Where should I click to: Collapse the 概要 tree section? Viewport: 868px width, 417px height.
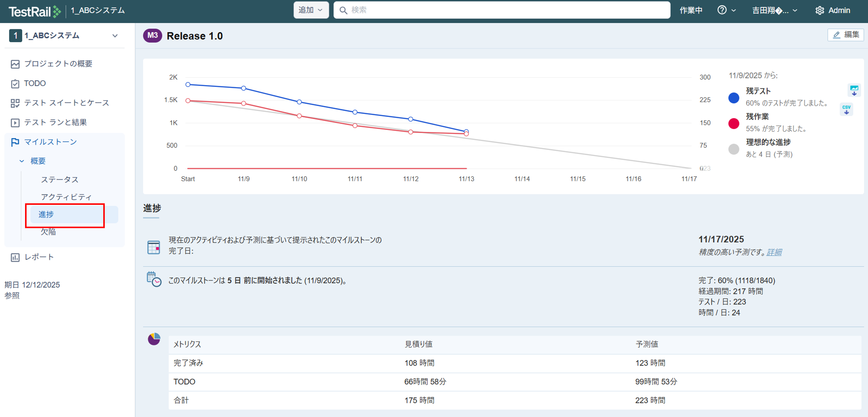[x=22, y=161]
